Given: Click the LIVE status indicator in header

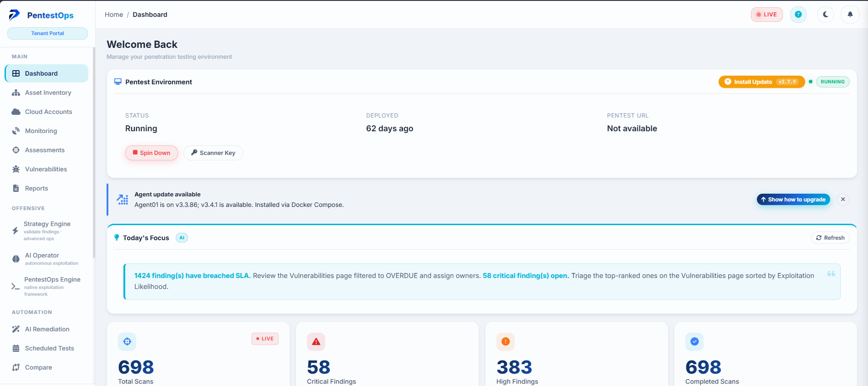Looking at the screenshot, I should [x=766, y=15].
